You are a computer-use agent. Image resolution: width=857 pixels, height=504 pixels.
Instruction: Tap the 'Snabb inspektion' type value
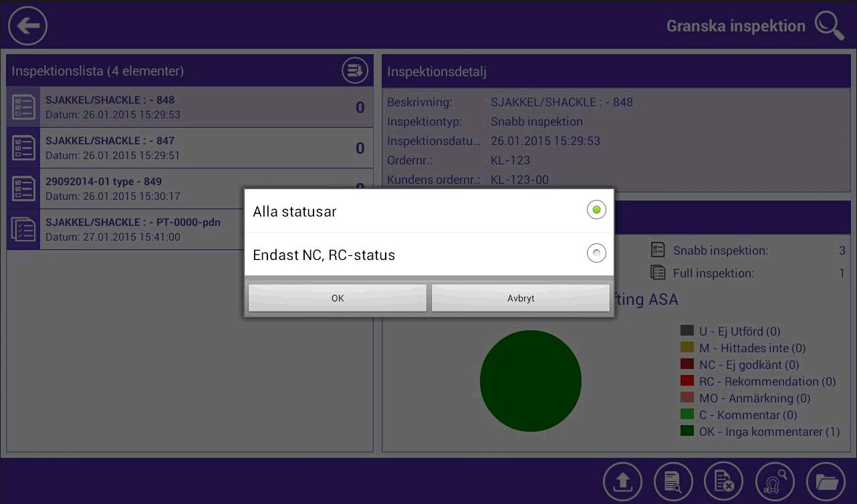(537, 122)
